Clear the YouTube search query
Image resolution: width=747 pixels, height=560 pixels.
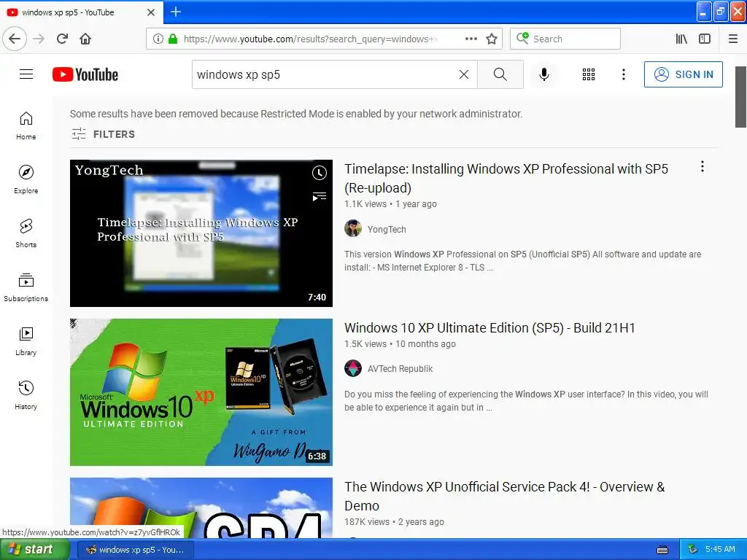click(x=463, y=74)
